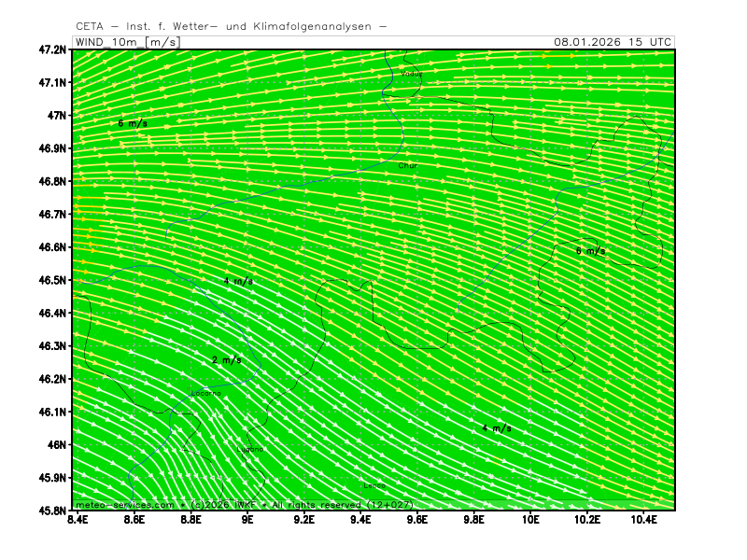Click the 2 m/s wind contour label

coord(226,360)
